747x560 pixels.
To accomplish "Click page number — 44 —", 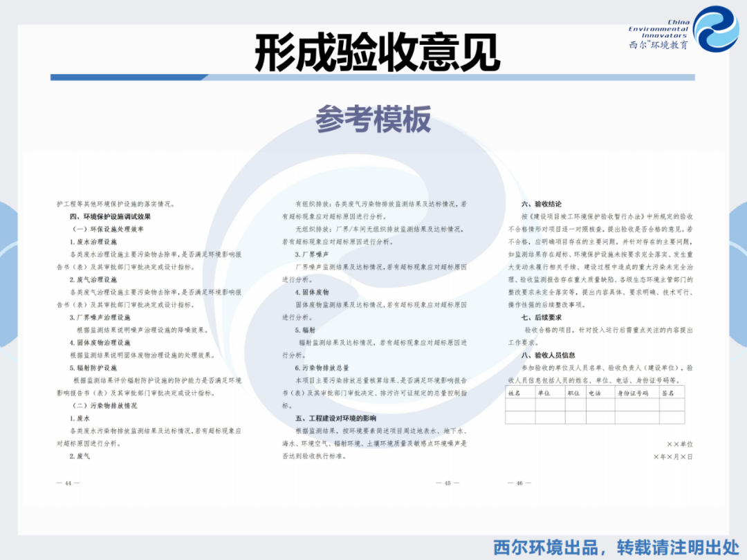I will pyautogui.click(x=68, y=483).
